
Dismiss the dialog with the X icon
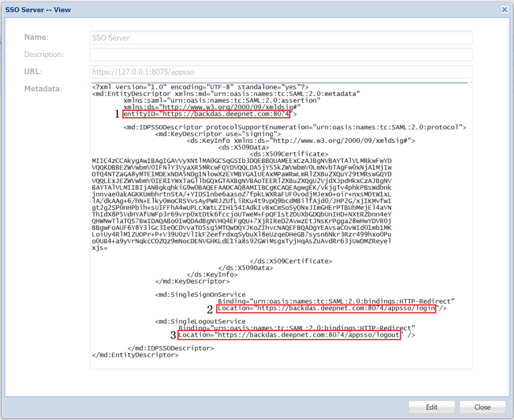click(x=504, y=10)
